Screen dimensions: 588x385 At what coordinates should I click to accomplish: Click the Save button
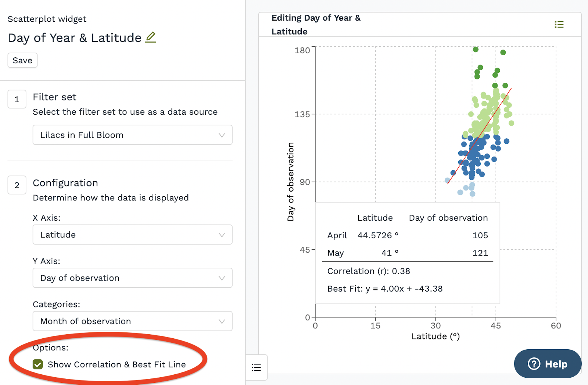point(22,60)
